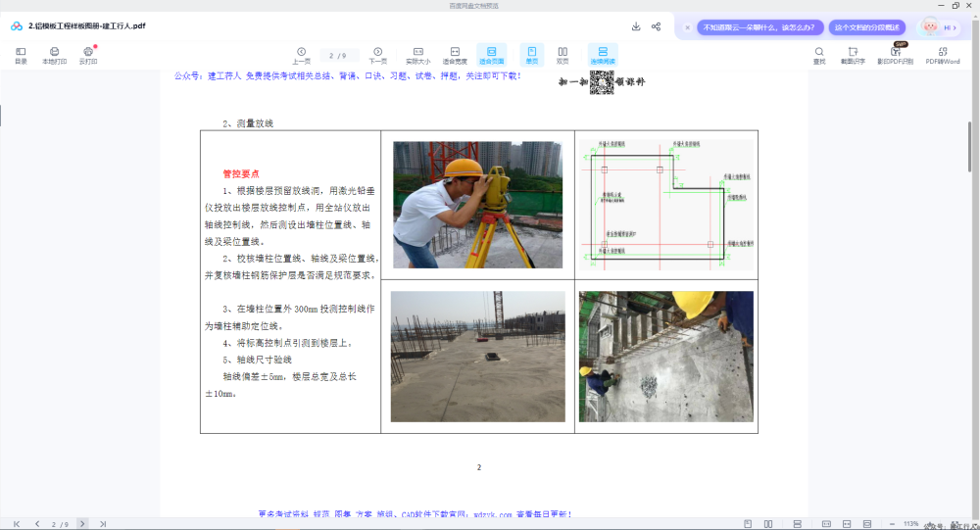The width and height of the screenshot is (980, 530).
Task: Share the document via share icon
Action: pos(656,26)
